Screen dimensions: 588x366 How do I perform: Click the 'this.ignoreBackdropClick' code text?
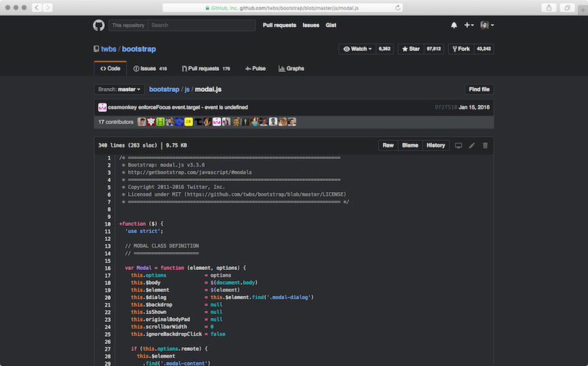167,334
